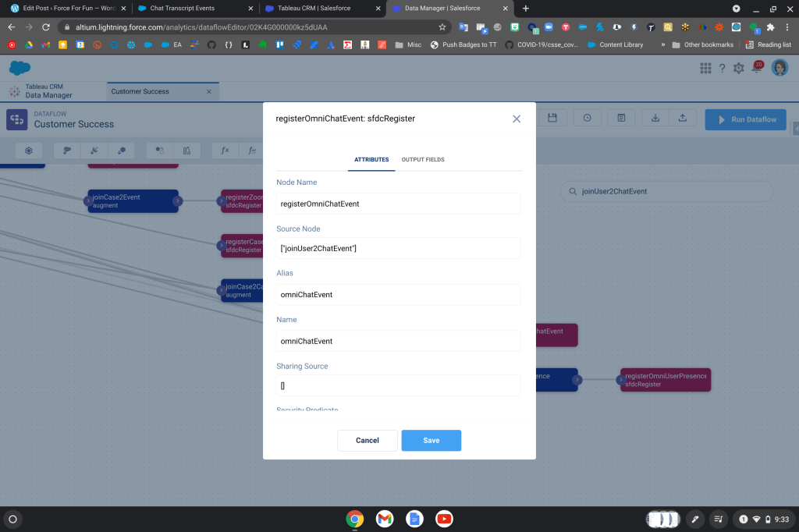Click the save dataflow floppy icon
The height and width of the screenshot is (532, 799).
[x=552, y=118]
